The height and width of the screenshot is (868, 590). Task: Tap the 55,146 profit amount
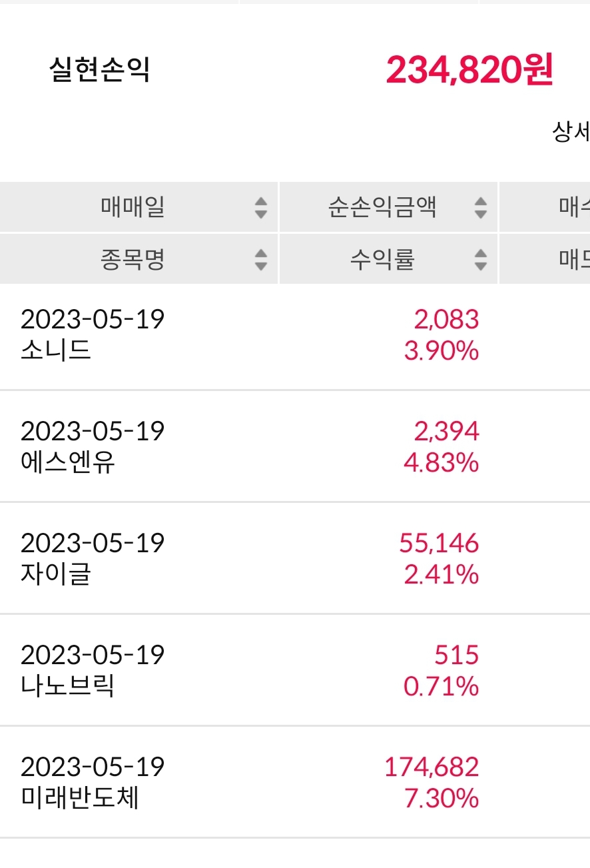pos(439,544)
